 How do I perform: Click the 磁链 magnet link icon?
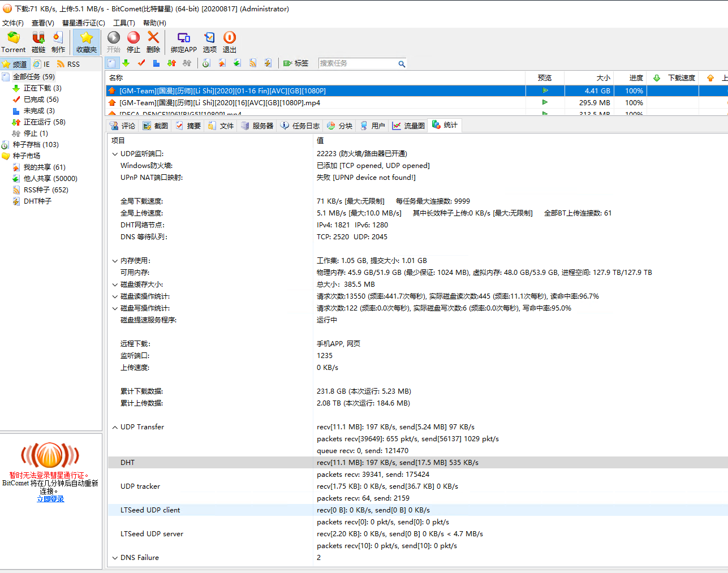pyautogui.click(x=38, y=42)
